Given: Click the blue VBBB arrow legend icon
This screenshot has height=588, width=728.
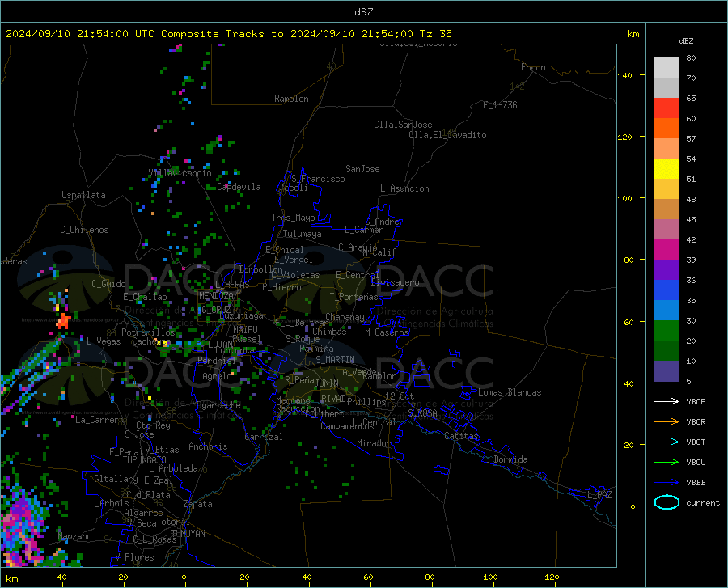Looking at the screenshot, I should tap(667, 483).
